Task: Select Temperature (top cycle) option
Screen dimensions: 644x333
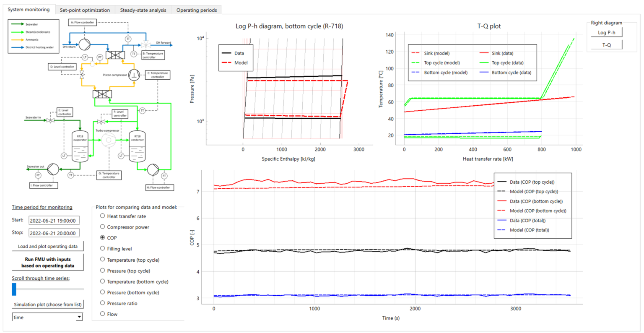Action: point(102,260)
